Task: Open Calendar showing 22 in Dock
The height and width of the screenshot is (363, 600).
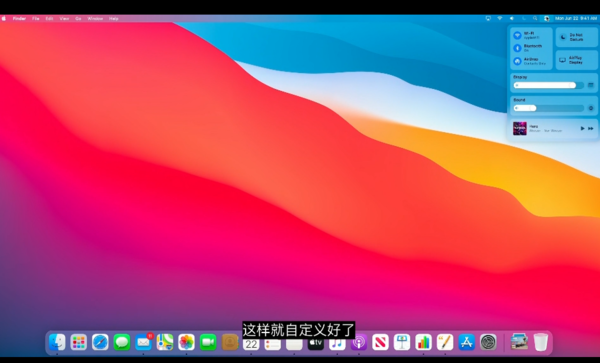Action: pyautogui.click(x=251, y=344)
